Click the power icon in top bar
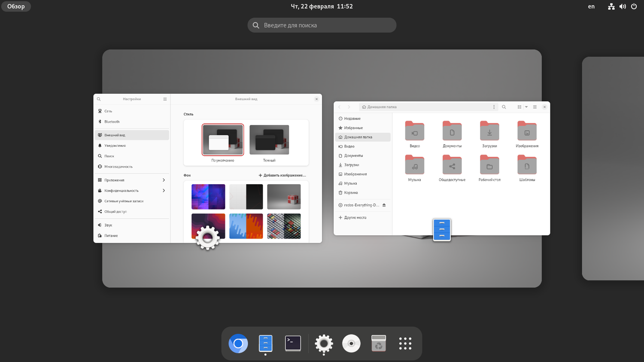The height and width of the screenshot is (362, 644). point(634,6)
